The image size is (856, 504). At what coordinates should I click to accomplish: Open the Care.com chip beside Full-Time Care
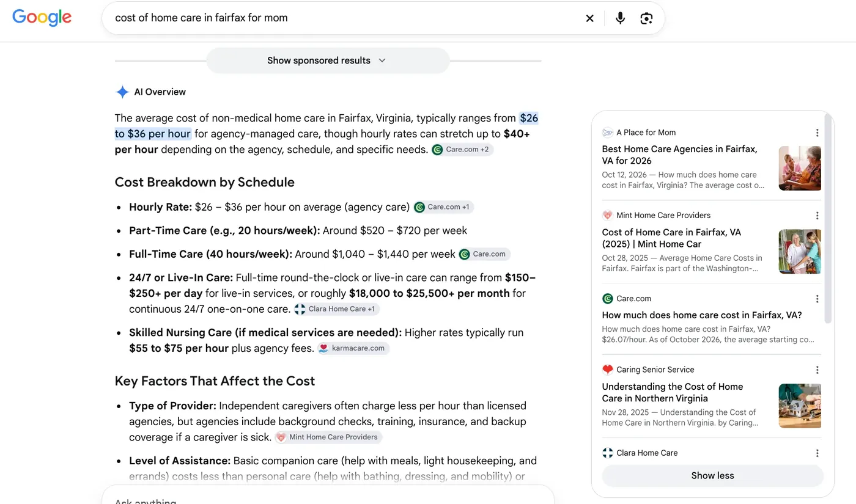(484, 254)
